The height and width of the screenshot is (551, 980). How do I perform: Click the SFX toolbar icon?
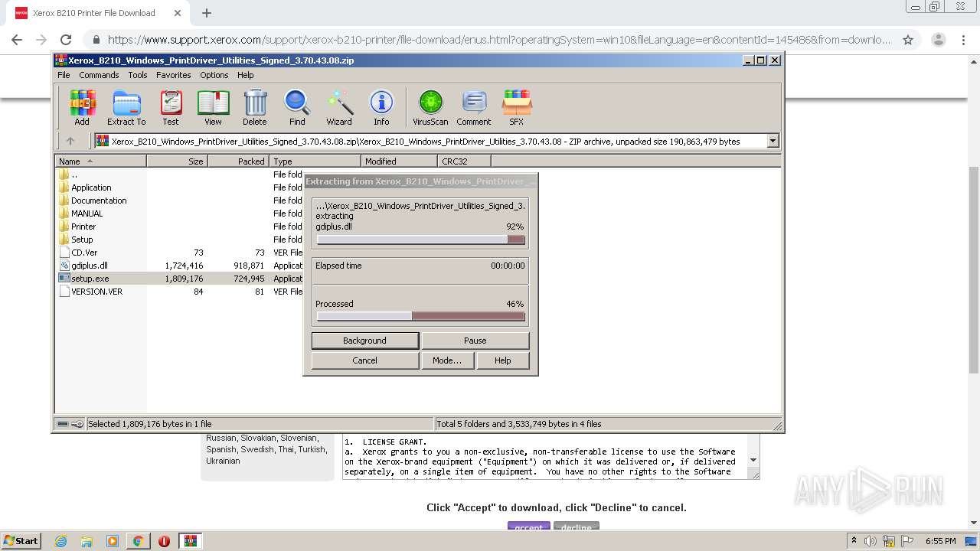click(517, 107)
